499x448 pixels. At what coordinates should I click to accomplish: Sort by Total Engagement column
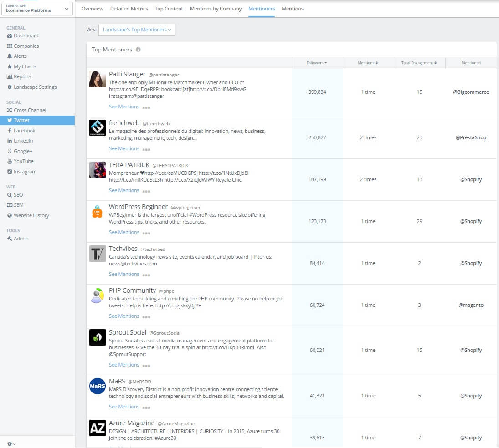pos(419,63)
